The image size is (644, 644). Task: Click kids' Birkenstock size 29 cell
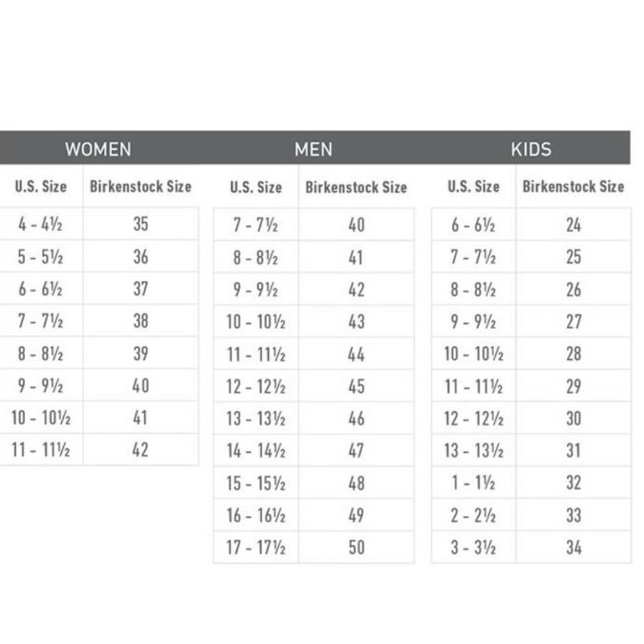coord(573,386)
